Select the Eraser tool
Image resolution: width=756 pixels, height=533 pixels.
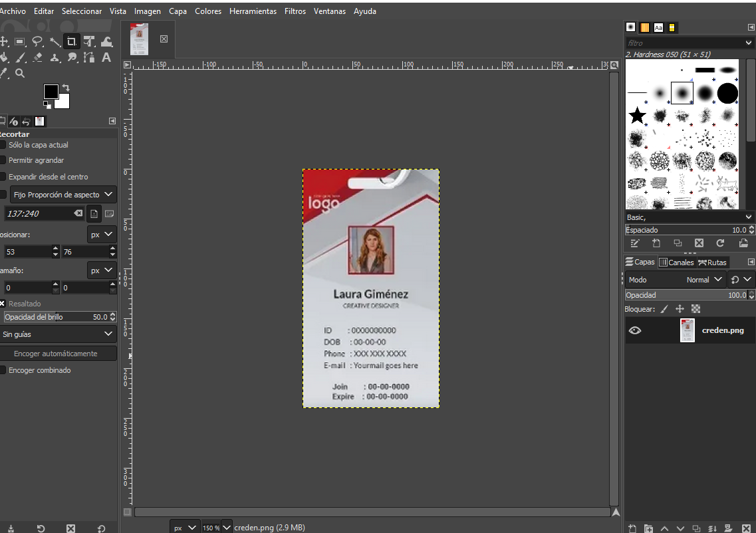38,58
